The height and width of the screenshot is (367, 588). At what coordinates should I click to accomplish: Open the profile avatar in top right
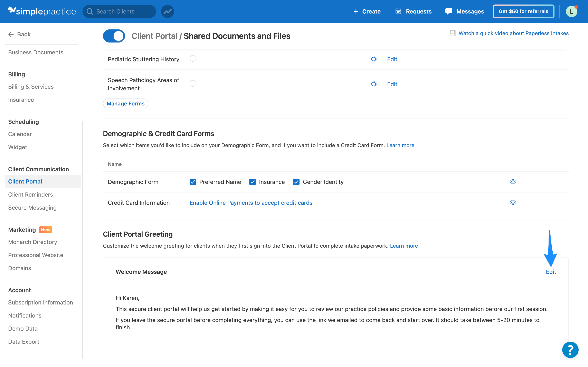(571, 11)
